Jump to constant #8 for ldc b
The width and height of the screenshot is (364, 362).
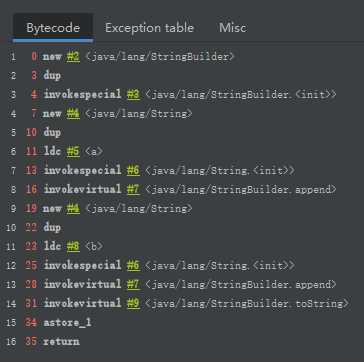point(73,247)
